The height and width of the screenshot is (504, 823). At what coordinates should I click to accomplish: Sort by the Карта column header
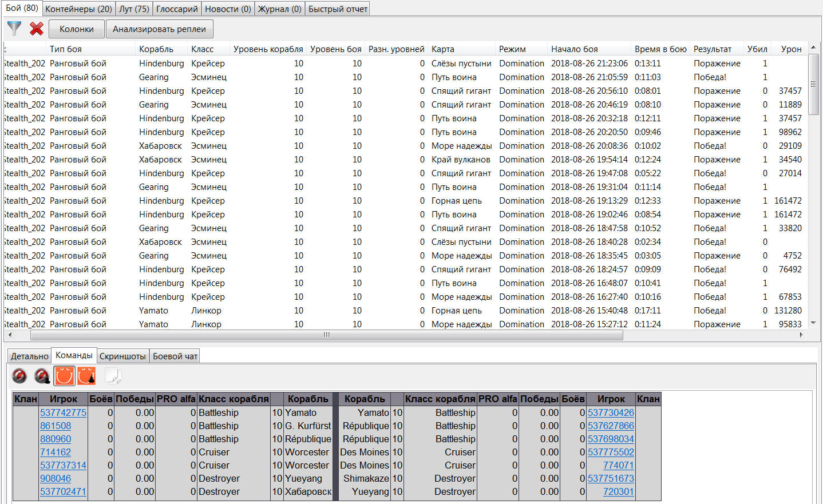(x=461, y=49)
